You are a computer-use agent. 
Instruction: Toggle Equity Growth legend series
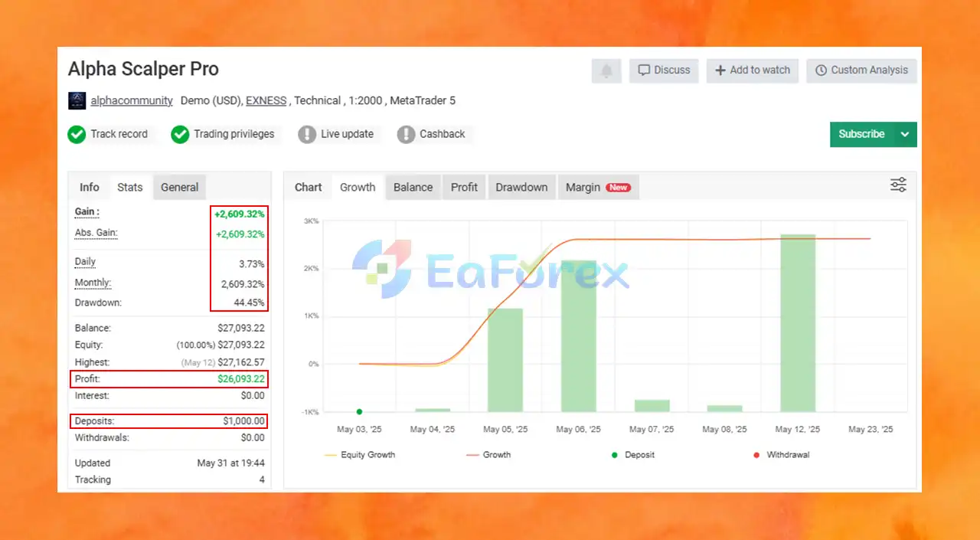360,455
